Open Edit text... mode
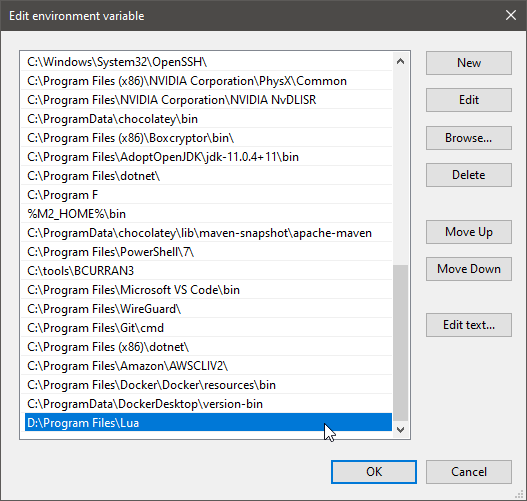 469,325
